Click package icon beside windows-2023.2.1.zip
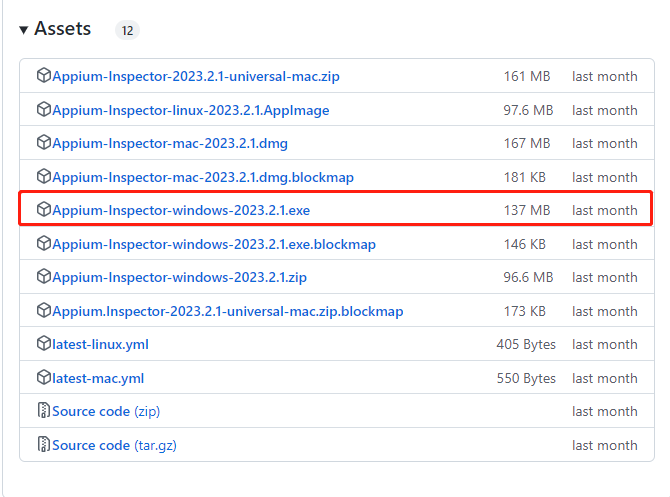670x497 pixels. pyautogui.click(x=44, y=276)
